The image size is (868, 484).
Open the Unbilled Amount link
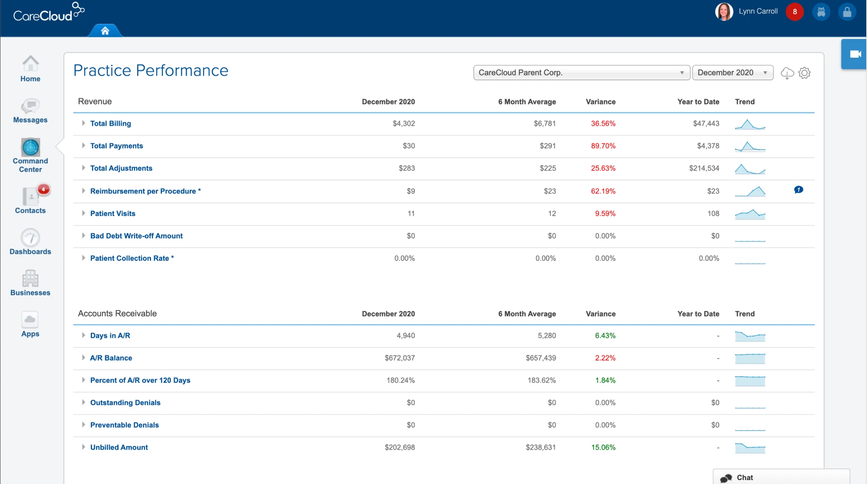pyautogui.click(x=119, y=447)
